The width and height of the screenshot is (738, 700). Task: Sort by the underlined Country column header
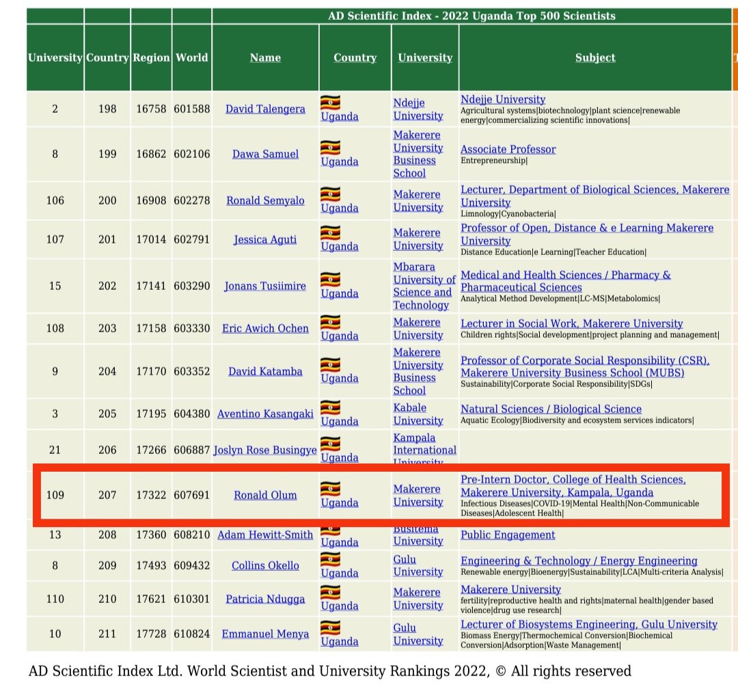[x=355, y=57]
